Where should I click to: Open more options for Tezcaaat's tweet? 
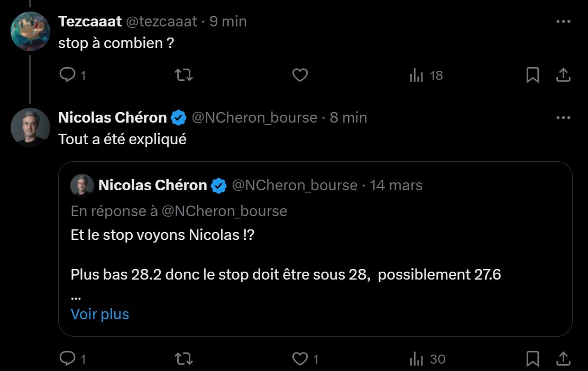pos(564,22)
